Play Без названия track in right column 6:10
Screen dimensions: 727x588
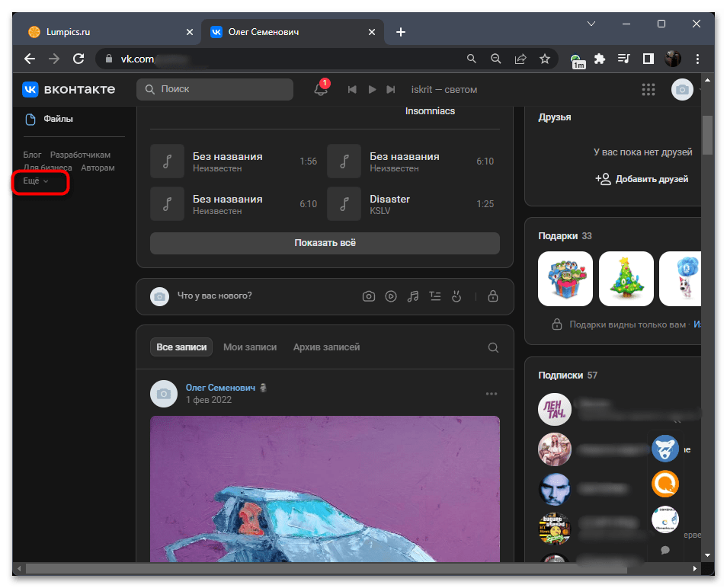pos(344,161)
